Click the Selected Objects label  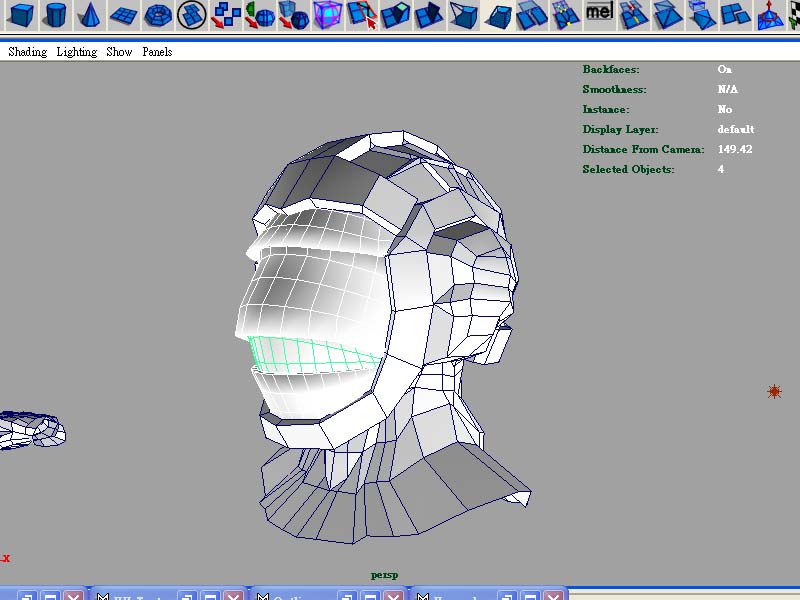tap(628, 169)
